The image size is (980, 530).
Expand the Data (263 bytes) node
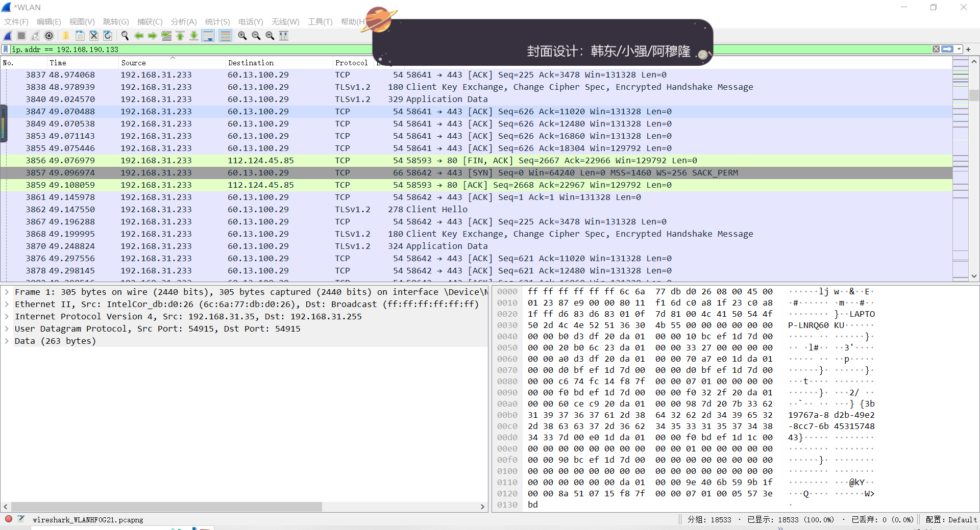coord(7,341)
